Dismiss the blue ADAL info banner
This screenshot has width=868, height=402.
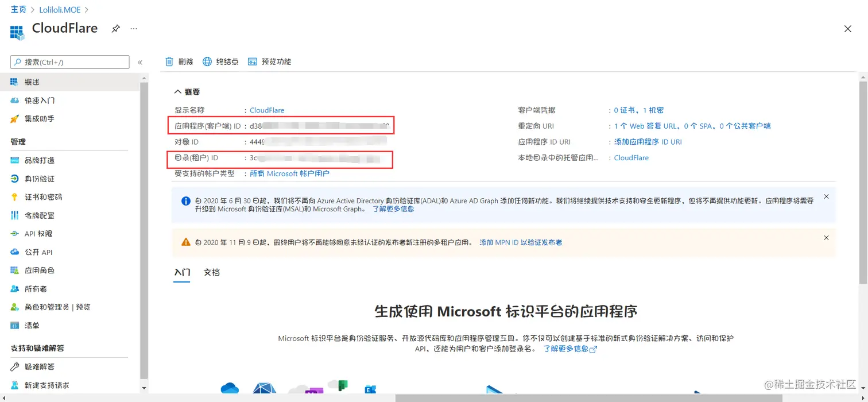click(827, 196)
